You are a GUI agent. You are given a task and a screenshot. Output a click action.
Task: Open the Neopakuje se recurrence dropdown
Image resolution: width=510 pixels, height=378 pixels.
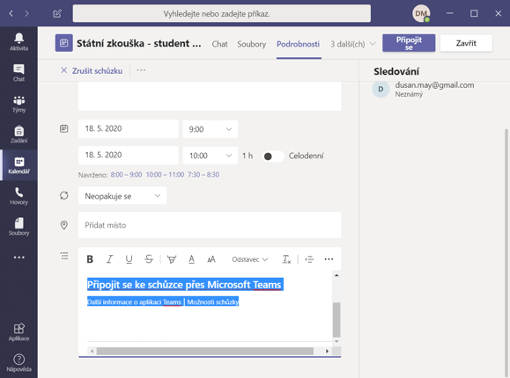pyautogui.click(x=122, y=196)
